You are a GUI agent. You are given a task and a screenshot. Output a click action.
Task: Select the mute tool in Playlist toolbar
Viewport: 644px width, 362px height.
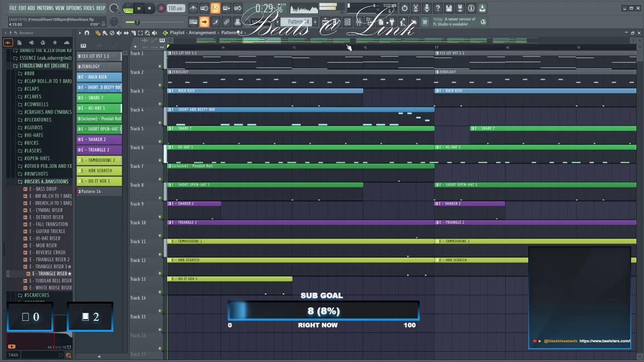119,33
